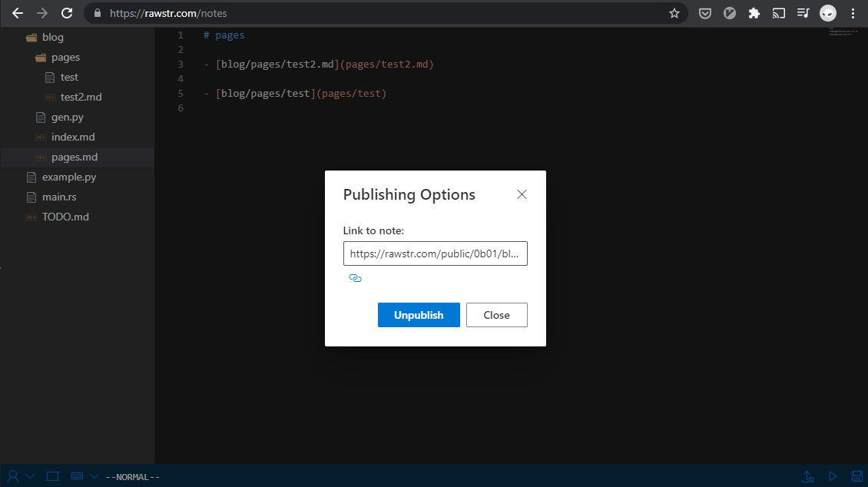The image size is (868, 487).
Task: Bookmark the page with the star icon
Action: [x=674, y=13]
